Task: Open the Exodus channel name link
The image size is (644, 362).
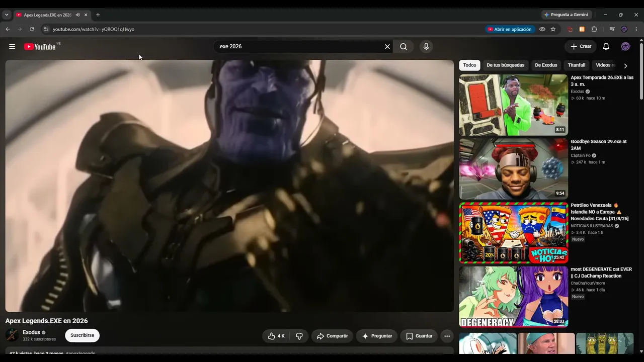Action: 31,332
